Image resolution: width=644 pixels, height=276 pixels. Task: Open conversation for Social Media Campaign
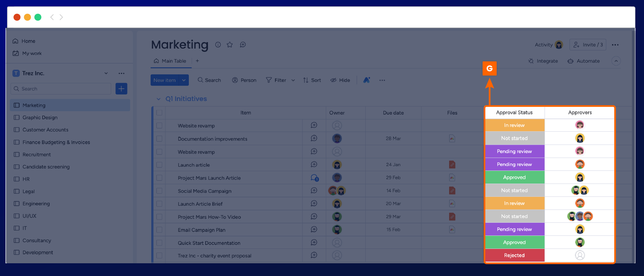coord(314,190)
